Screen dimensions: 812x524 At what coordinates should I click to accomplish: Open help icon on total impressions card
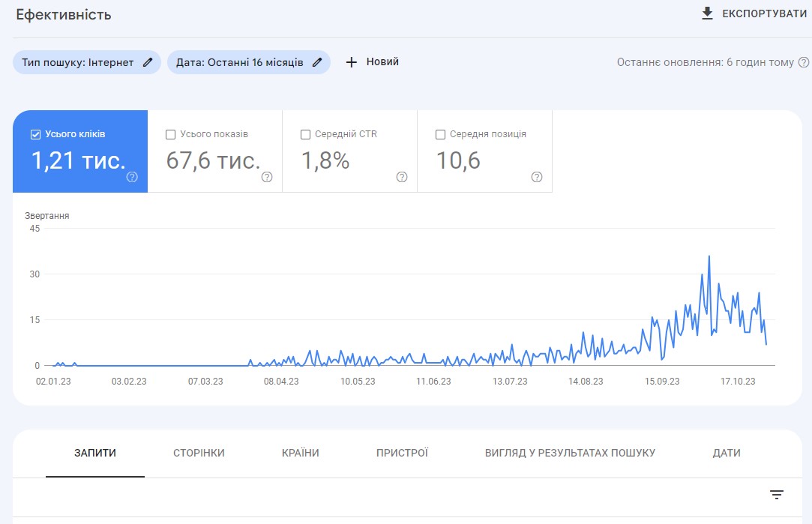[267, 177]
